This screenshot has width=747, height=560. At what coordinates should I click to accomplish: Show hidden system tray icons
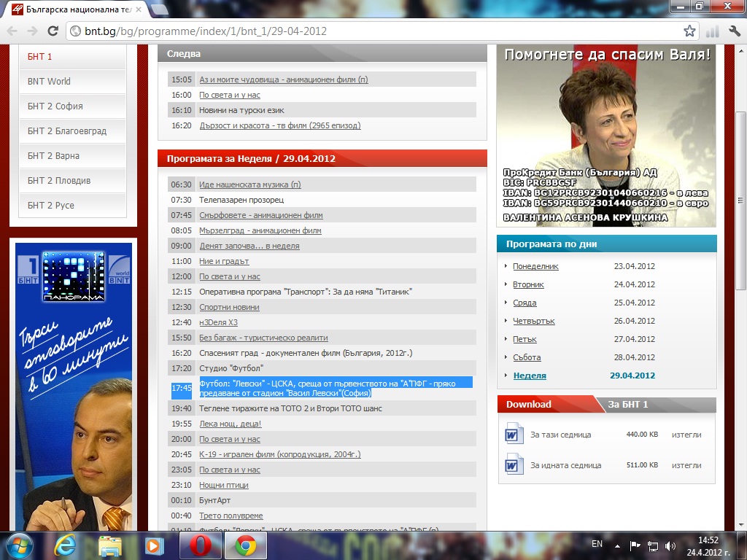pyautogui.click(x=617, y=546)
